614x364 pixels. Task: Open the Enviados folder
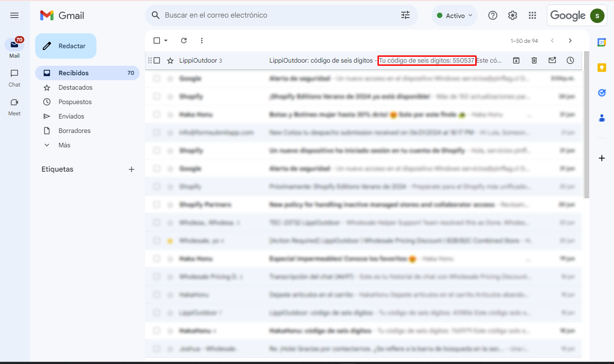71,116
